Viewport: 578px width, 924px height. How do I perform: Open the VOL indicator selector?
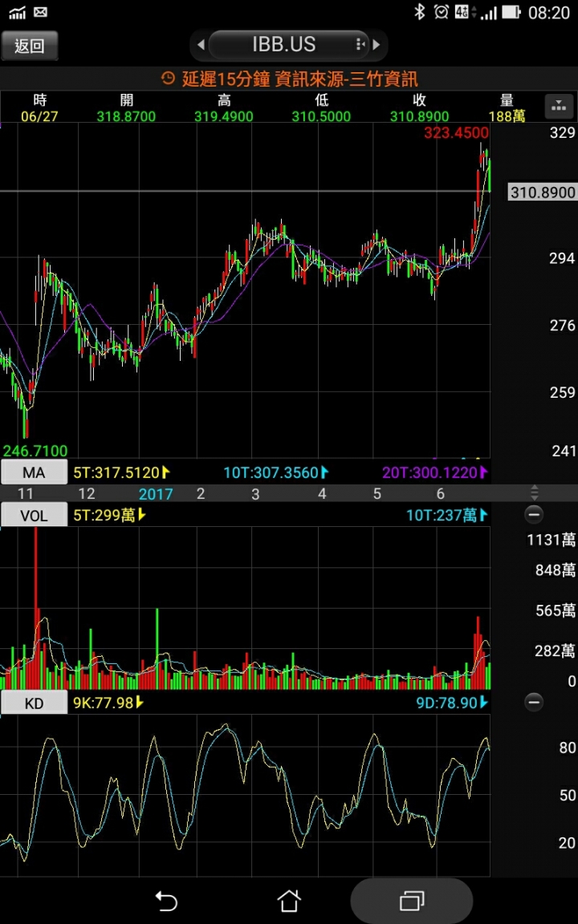[34, 516]
